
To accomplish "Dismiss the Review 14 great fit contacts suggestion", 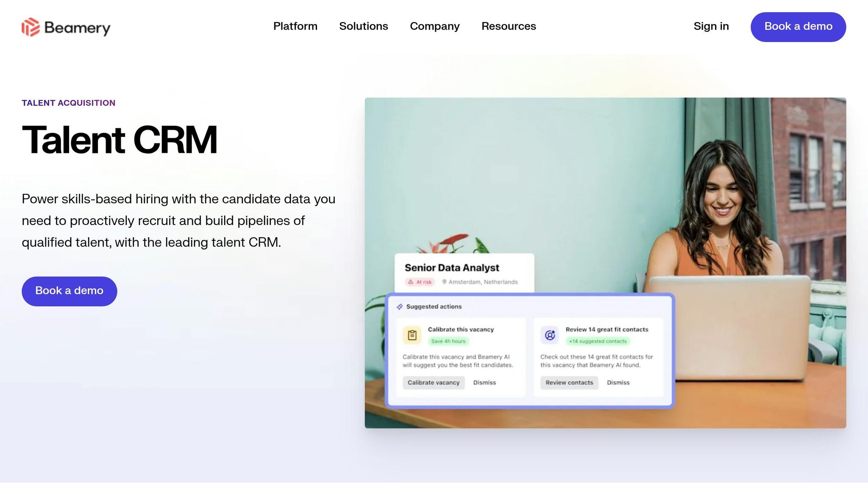I will click(618, 383).
